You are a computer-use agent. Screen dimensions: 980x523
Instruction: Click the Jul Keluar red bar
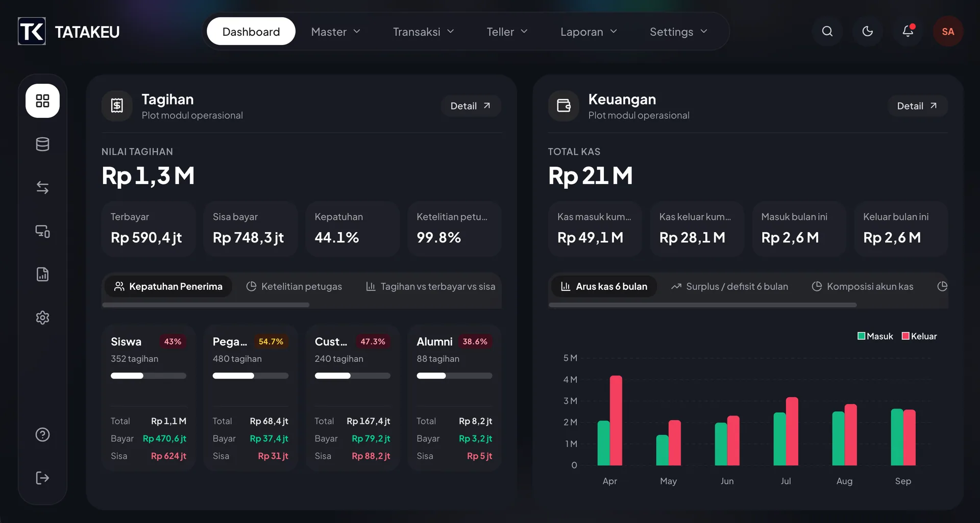click(792, 431)
